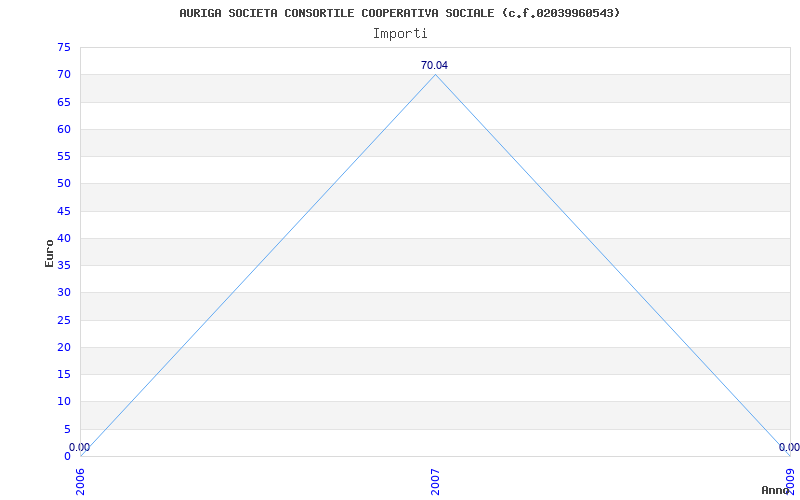This screenshot has height=500, width=800.
Task: Click the 60 y-axis tick label
Action: coord(64,129)
